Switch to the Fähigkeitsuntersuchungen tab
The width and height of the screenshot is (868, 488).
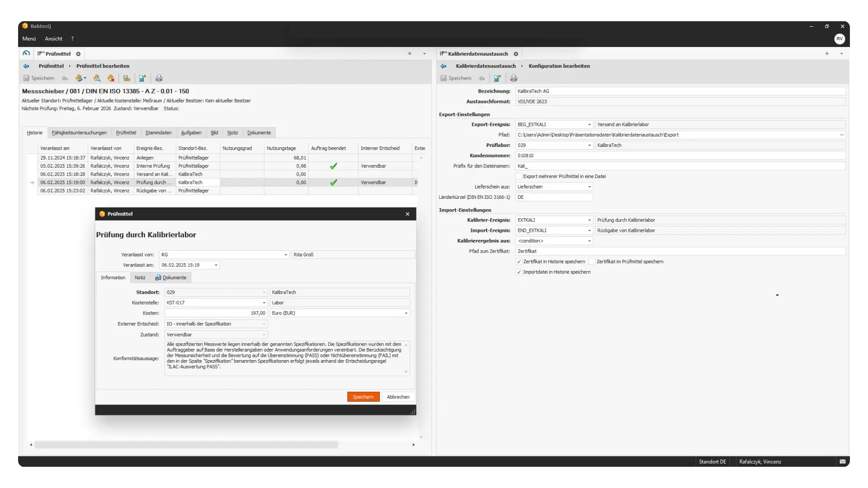(x=79, y=133)
